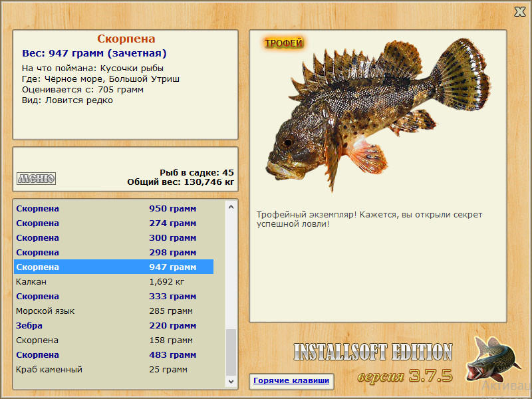Close the fish cage window with X
532x399 pixels.
coord(519,11)
